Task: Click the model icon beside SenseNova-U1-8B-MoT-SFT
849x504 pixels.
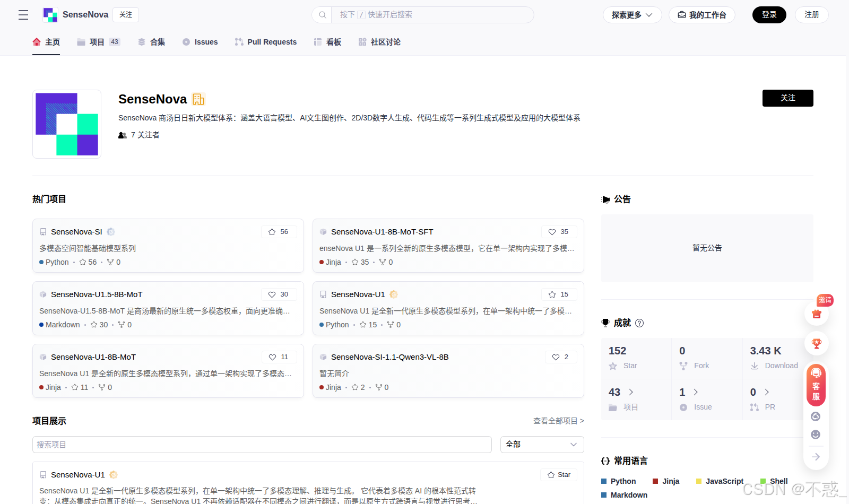Action: click(323, 232)
